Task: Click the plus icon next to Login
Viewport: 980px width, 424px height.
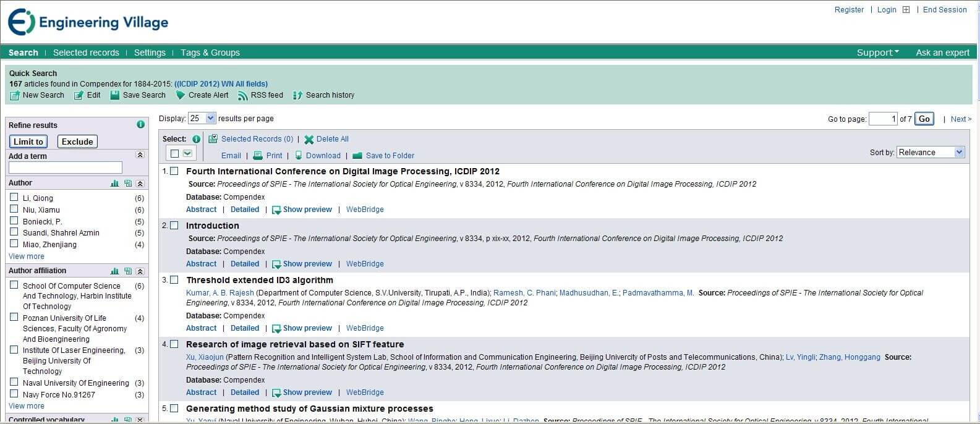Action: click(x=906, y=10)
